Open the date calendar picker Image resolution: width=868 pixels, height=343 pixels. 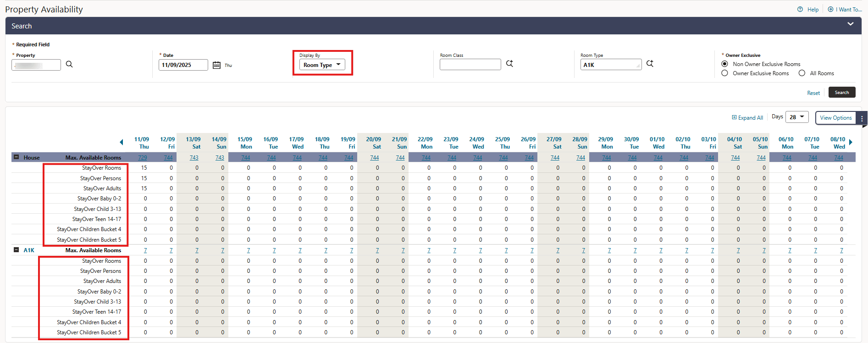tap(216, 65)
